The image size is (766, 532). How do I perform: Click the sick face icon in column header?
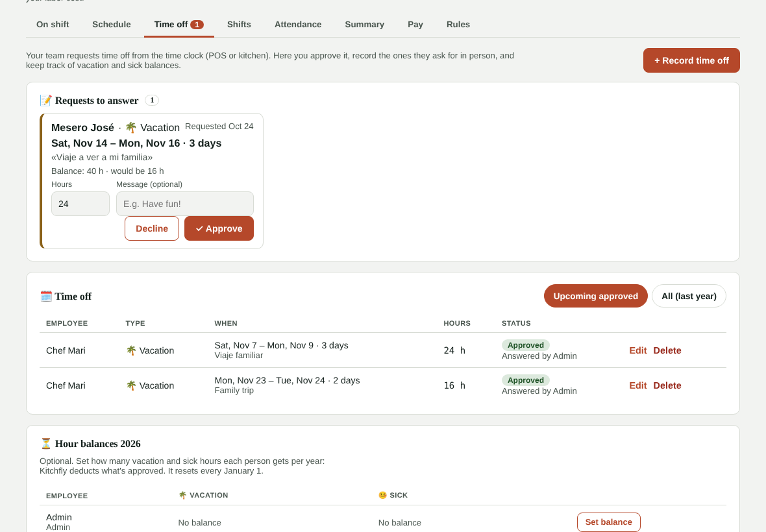(x=382, y=496)
